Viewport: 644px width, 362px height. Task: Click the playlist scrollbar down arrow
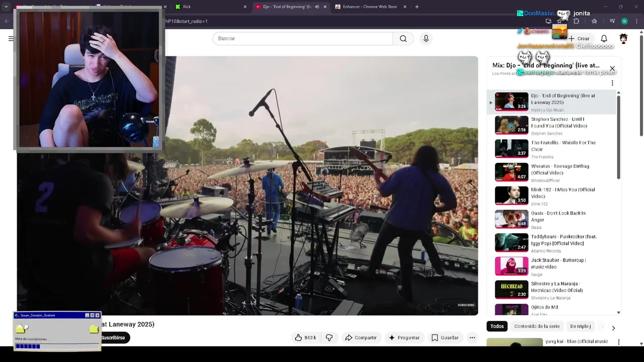point(618,313)
